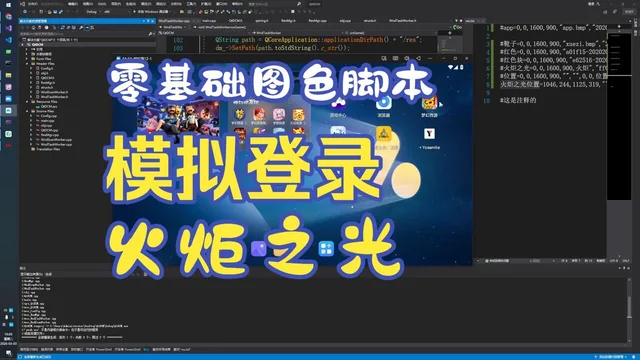640x360 pixels.
Task: Open the blue grid icon in the emulator dock
Action: pos(326,249)
